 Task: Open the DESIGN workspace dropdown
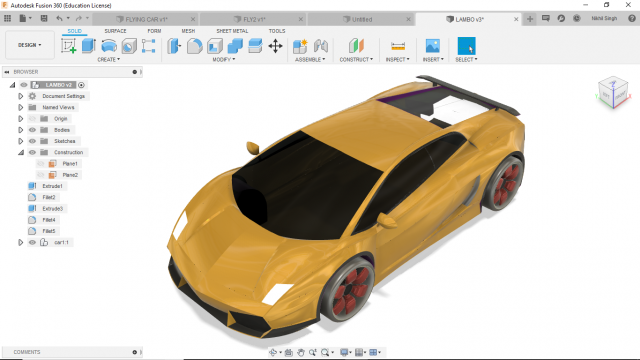(x=30, y=45)
